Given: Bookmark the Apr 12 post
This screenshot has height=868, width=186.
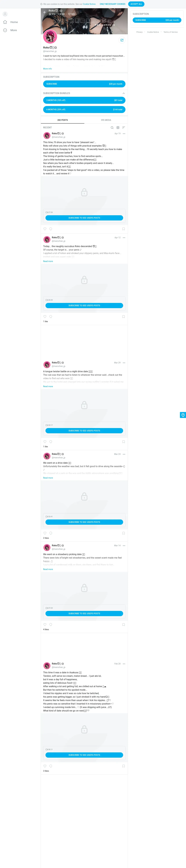Looking at the screenshot, I should coord(124,317).
